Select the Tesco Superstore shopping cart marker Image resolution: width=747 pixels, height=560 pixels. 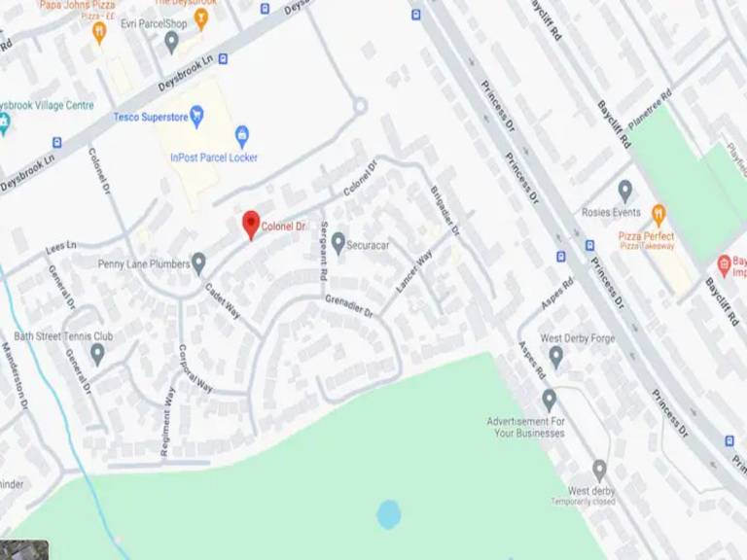(x=196, y=117)
